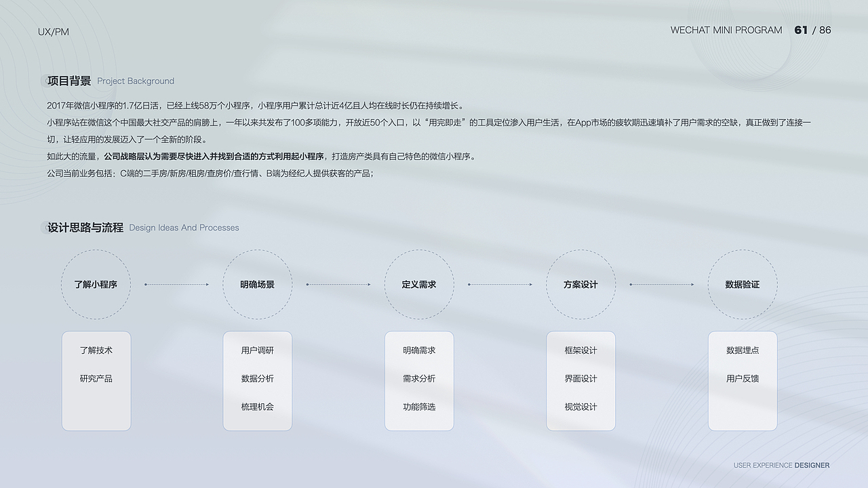Click the arrow between 了解小程序 and 明确场景
The image size is (868, 488).
(x=176, y=285)
